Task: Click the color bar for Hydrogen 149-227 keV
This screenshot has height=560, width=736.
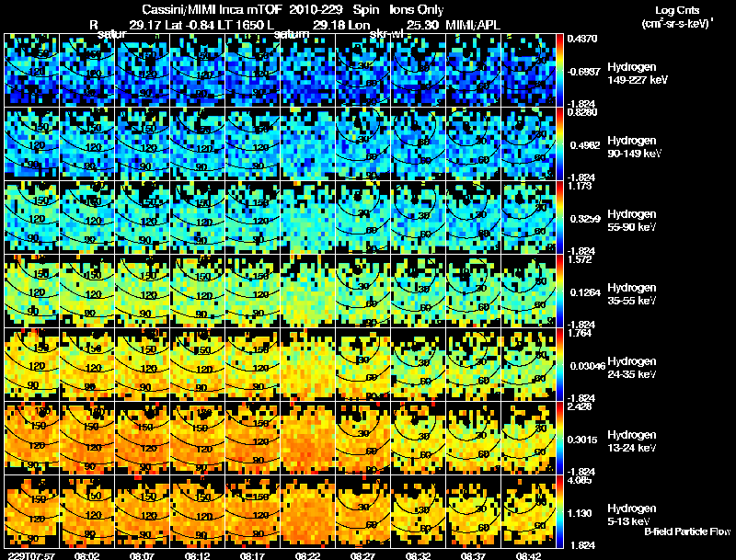Action: [x=559, y=71]
